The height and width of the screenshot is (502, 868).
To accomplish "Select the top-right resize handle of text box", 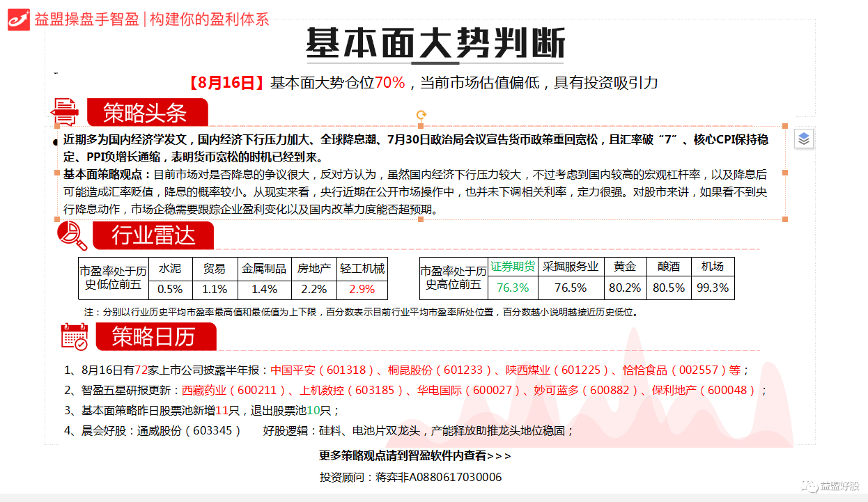I will (785, 126).
